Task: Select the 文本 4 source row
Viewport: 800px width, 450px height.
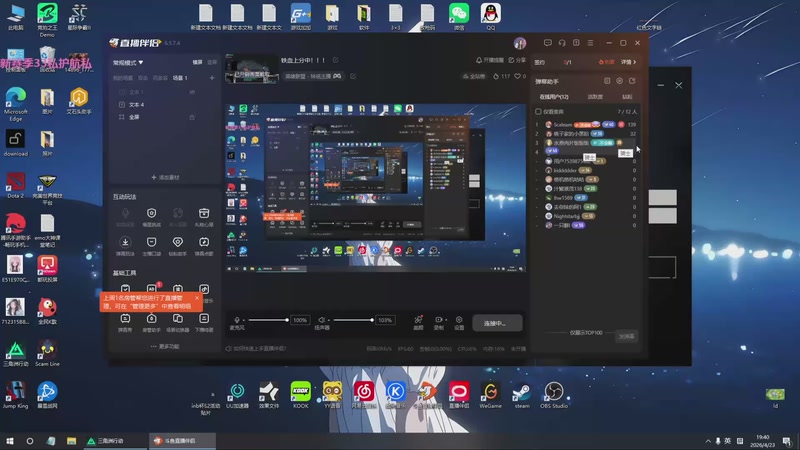Action: (163, 105)
